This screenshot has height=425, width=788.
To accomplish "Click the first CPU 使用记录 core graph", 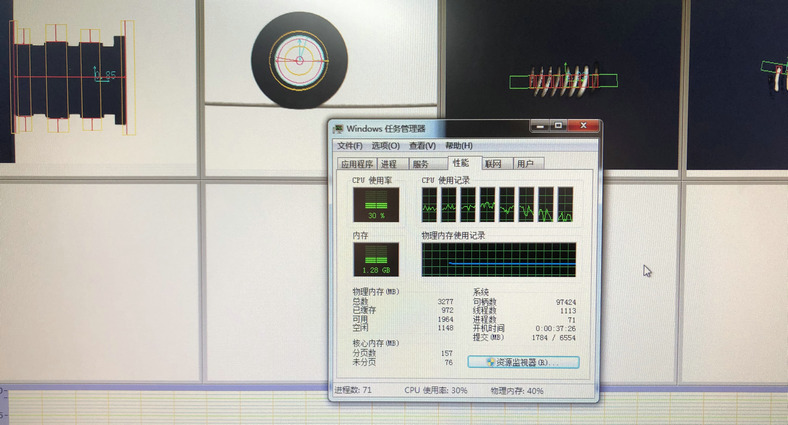I will point(429,204).
